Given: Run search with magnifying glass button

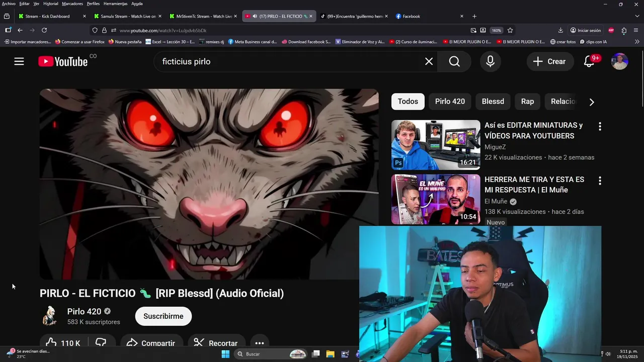Looking at the screenshot, I should coord(454,61).
